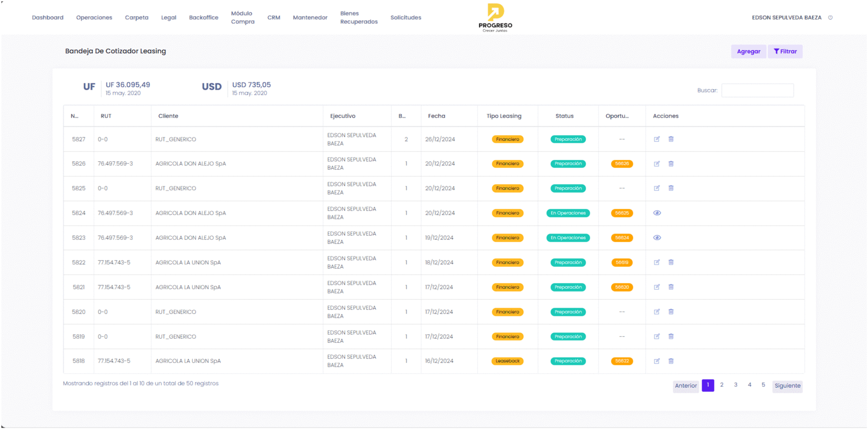The width and height of the screenshot is (868, 429).
Task: Delete quotation row 5819
Action: (x=671, y=337)
